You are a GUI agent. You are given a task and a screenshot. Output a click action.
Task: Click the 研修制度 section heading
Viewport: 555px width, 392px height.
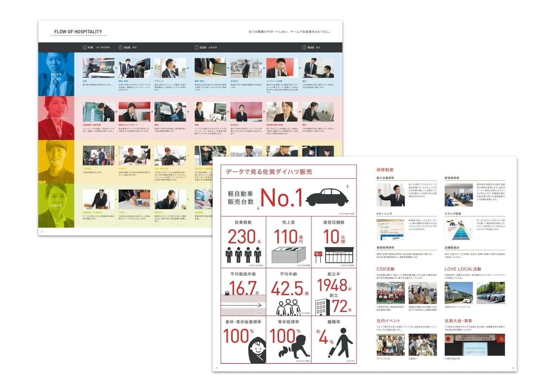tap(385, 170)
